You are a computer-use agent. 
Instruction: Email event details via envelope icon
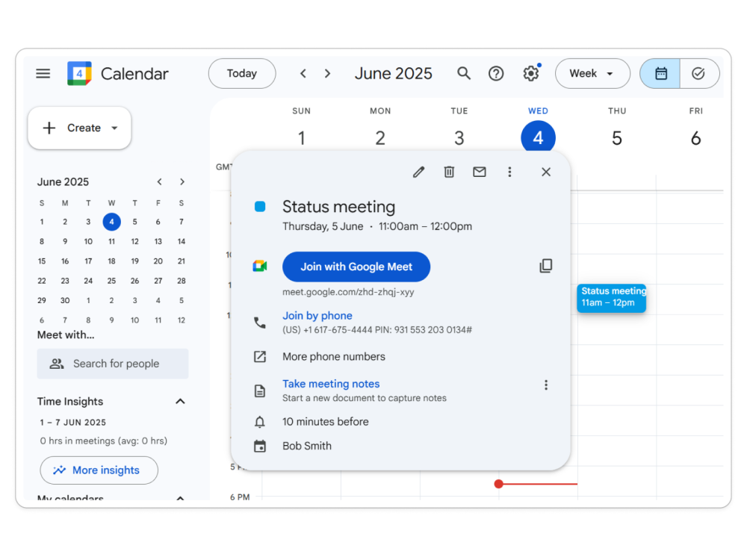click(480, 172)
